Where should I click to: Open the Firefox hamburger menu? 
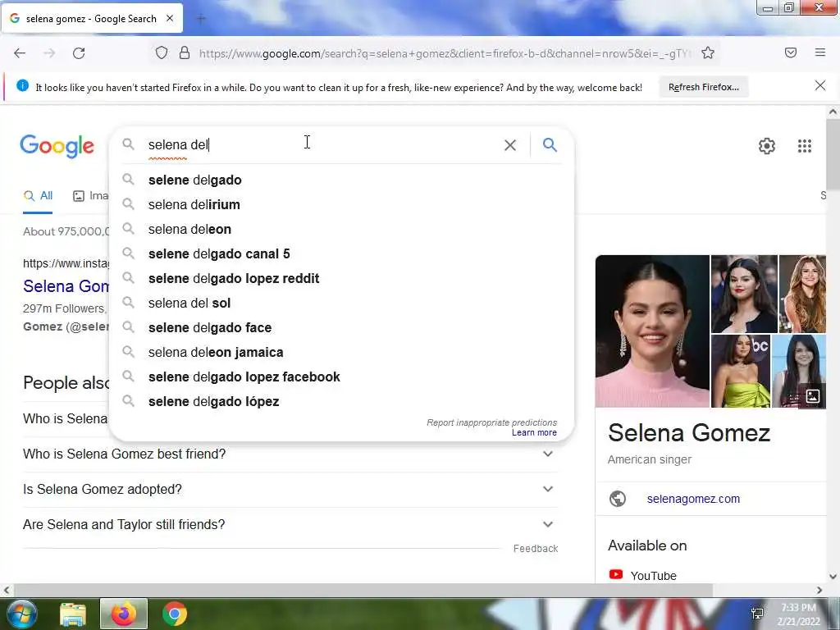pyautogui.click(x=820, y=52)
